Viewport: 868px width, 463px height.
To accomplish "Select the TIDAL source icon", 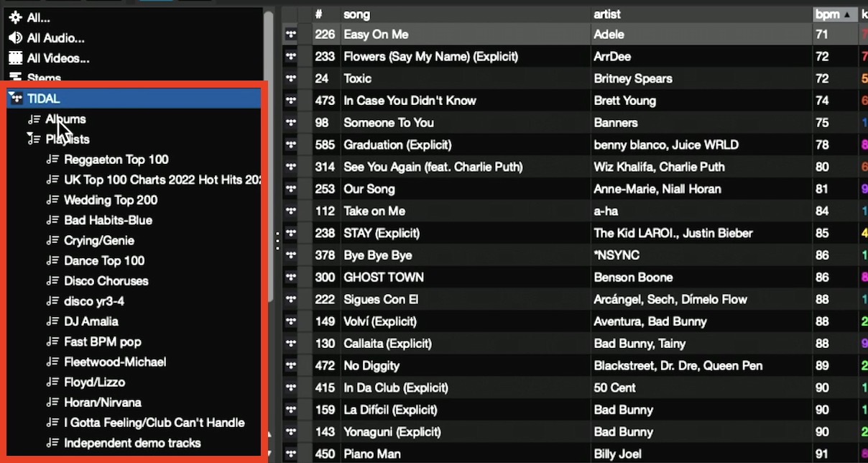I will point(16,98).
